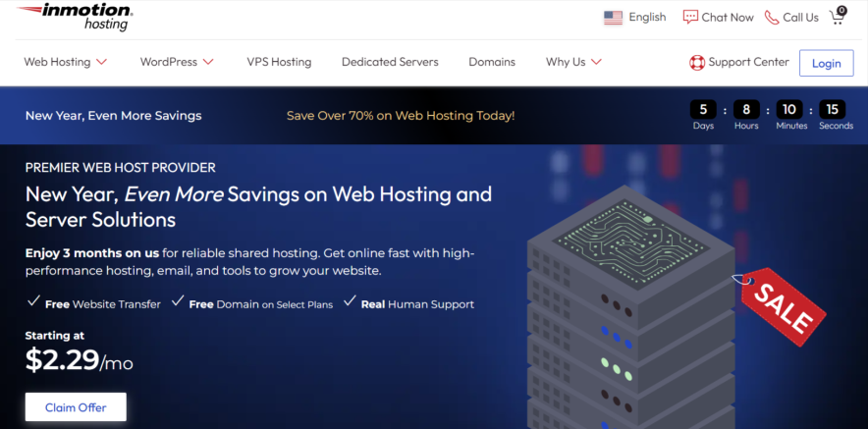Click the red SALE tag graphic

[x=781, y=305]
